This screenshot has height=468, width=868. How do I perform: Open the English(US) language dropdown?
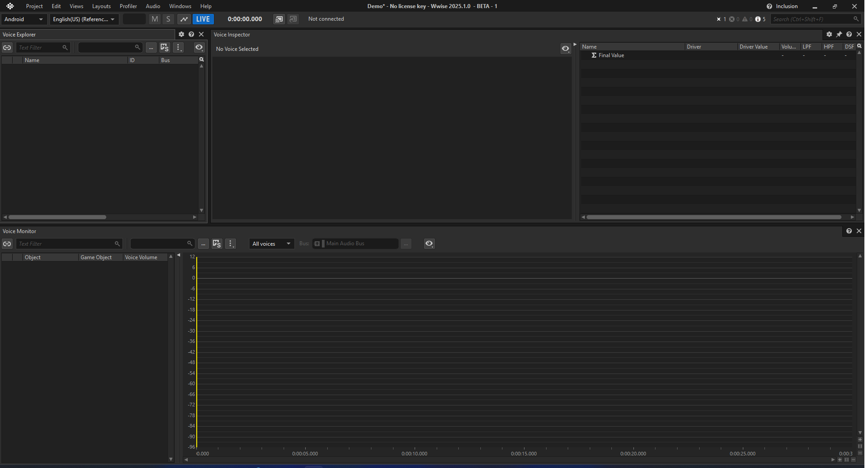[x=84, y=19]
